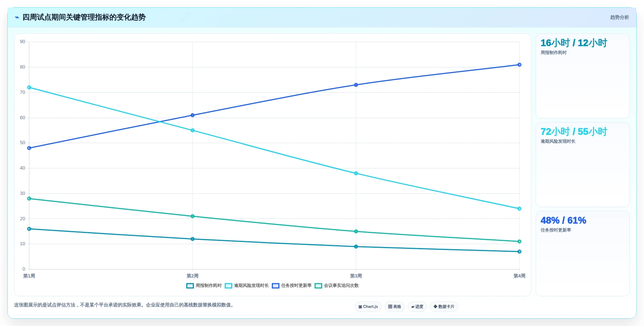Click the lightning icon beside the chart title
Viewport: 644px width, 326px height.
pos(17,17)
